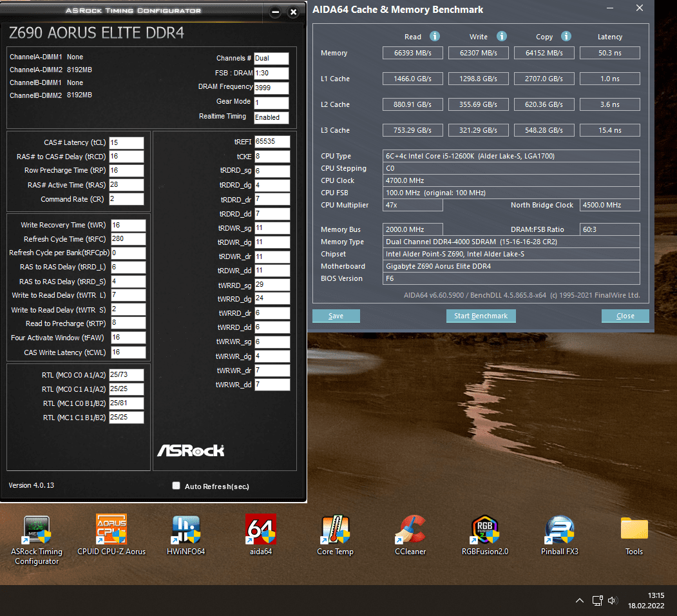Screen dimensions: 677x616
Task: Click the tRDWR_sg value field
Action: coord(272,228)
